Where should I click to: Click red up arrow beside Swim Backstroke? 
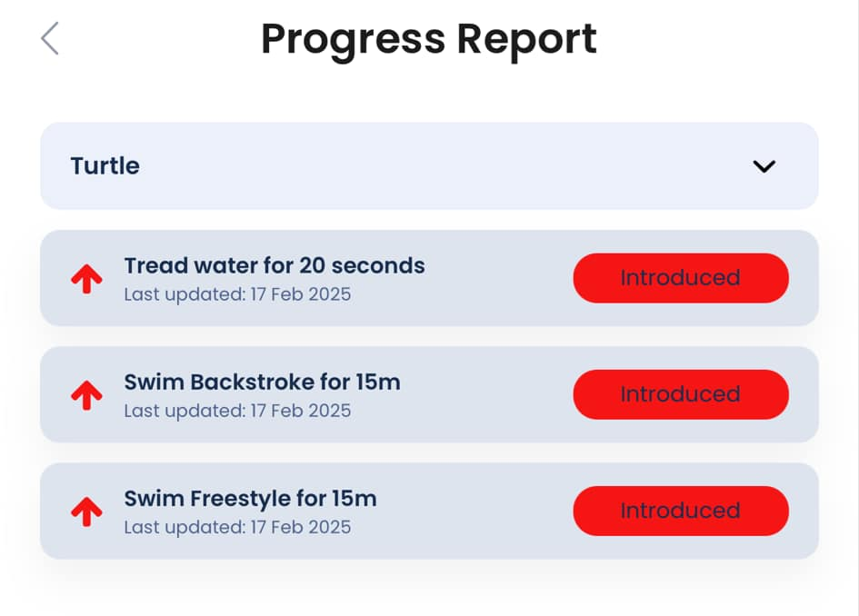pos(86,395)
